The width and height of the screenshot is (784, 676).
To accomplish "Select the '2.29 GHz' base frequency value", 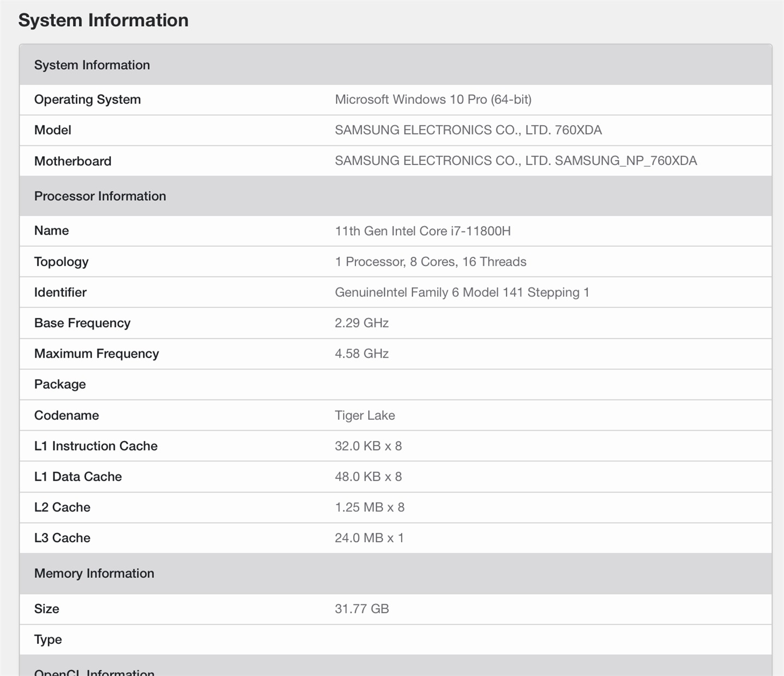I will [x=362, y=323].
